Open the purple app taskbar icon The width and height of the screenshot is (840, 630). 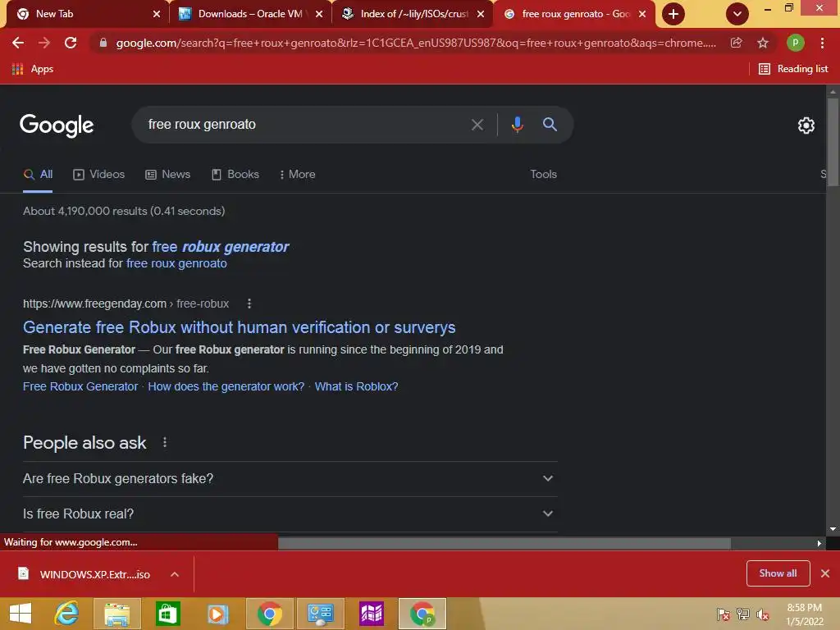372,614
